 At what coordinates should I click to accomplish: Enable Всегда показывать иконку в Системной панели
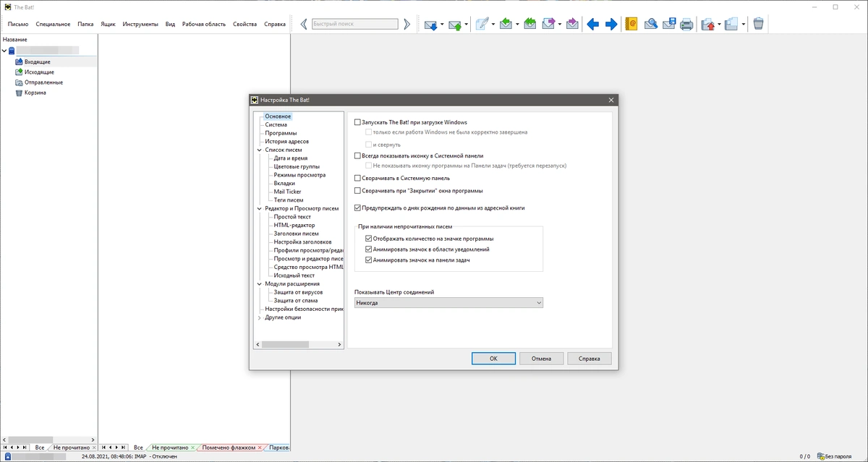click(357, 155)
